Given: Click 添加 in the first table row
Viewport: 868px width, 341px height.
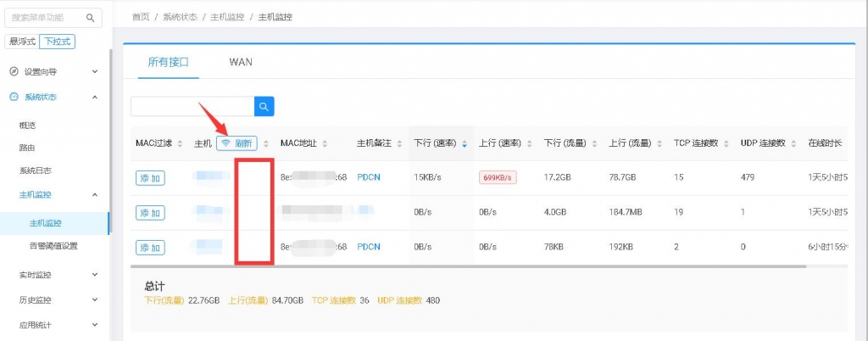Looking at the screenshot, I should (x=150, y=177).
